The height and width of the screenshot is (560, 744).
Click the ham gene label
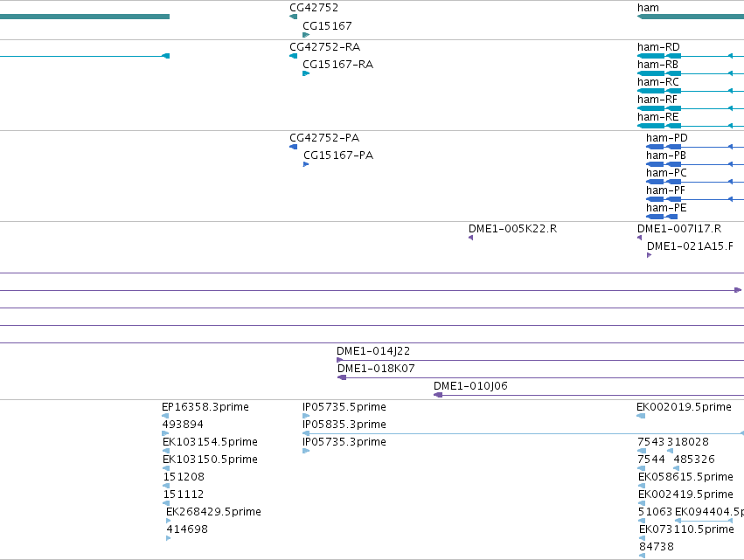tap(648, 8)
